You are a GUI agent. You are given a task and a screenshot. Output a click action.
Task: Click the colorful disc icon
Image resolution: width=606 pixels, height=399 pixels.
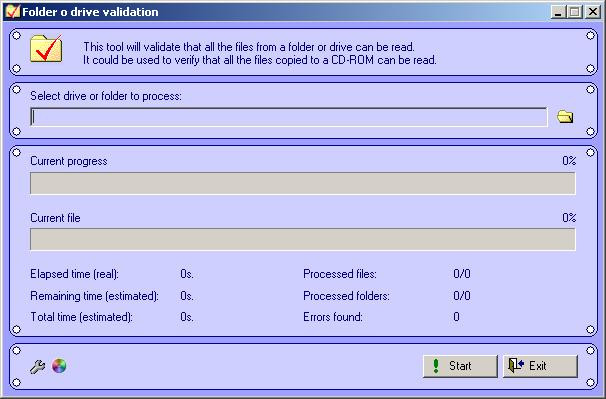59,366
